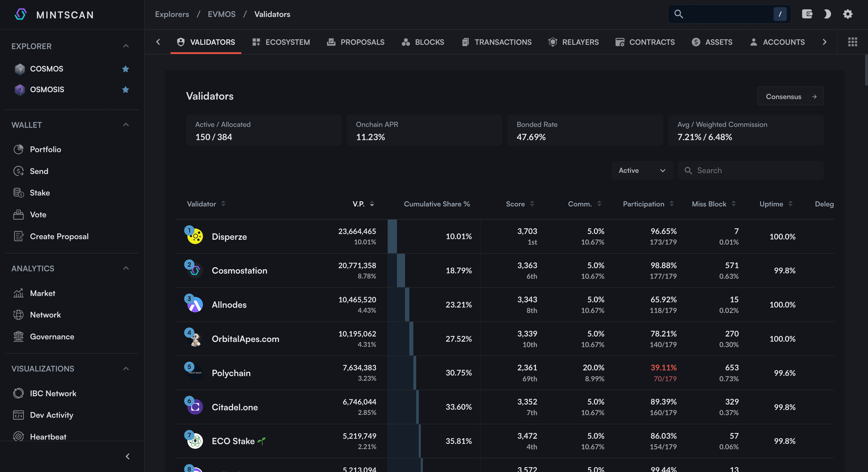
Task: Sort by Comm. column
Action: tap(585, 204)
